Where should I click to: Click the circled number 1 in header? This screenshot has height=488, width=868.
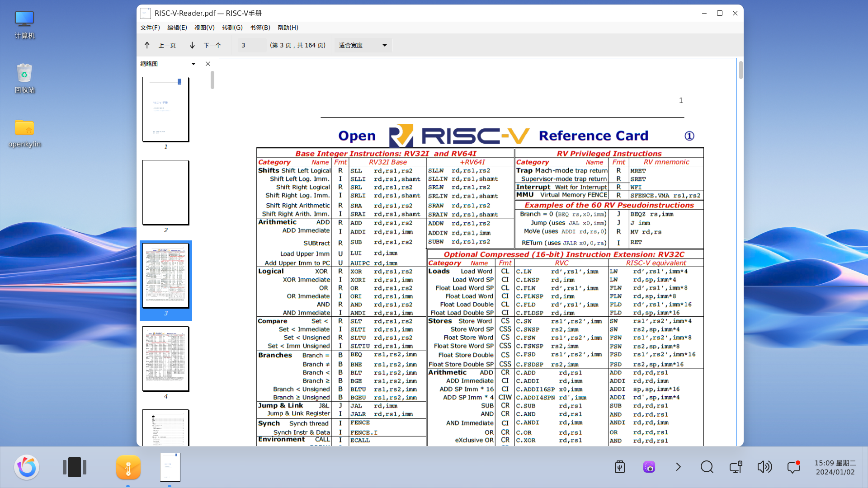point(689,136)
